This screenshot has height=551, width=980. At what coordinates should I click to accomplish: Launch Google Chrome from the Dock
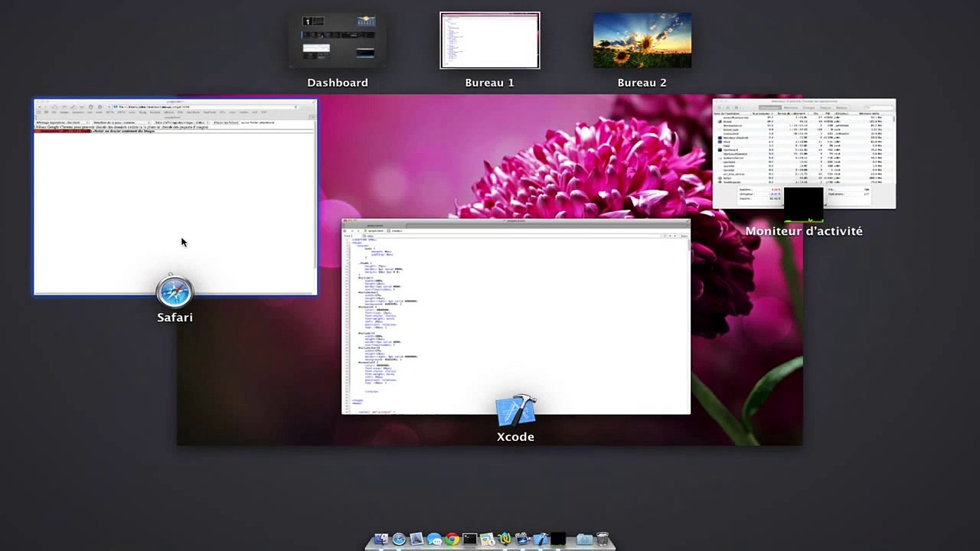(452, 539)
